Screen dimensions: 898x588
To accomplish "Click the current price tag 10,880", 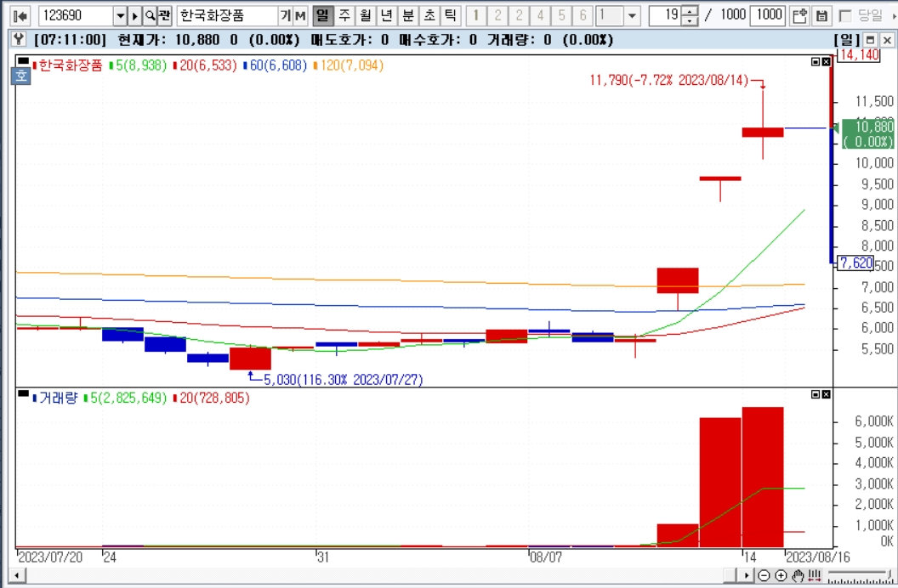I will pyautogui.click(x=867, y=134).
